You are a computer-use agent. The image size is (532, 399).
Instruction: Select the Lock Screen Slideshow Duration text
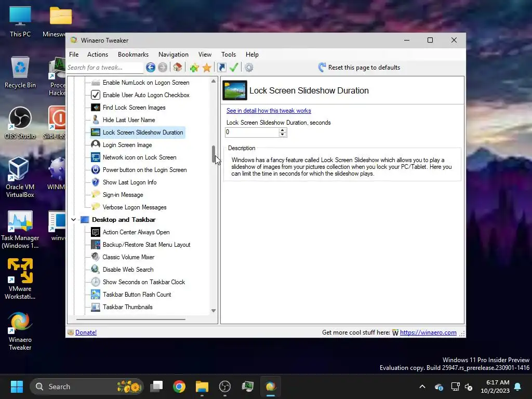tap(143, 132)
